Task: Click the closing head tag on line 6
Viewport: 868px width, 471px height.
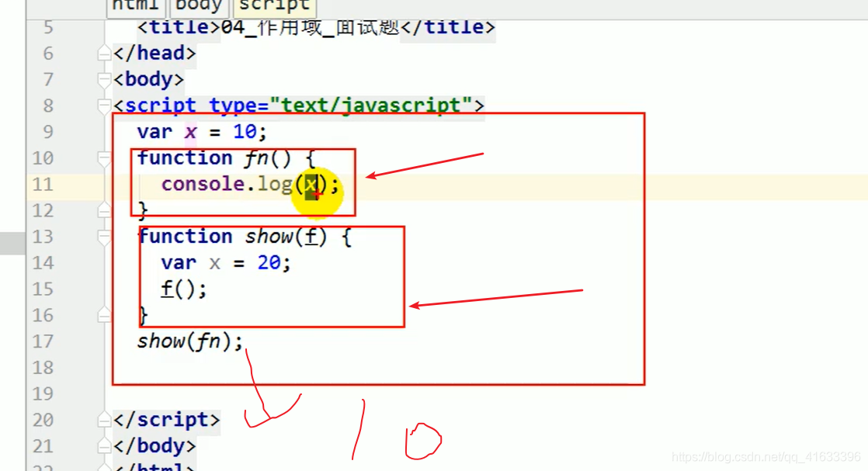Action: pyautogui.click(x=155, y=53)
